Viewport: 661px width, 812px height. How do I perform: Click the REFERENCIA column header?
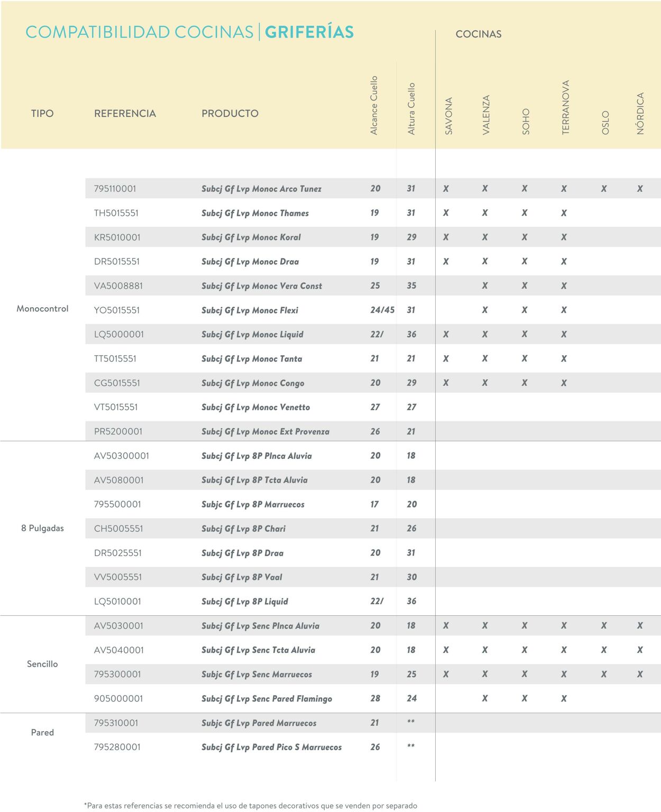[125, 114]
